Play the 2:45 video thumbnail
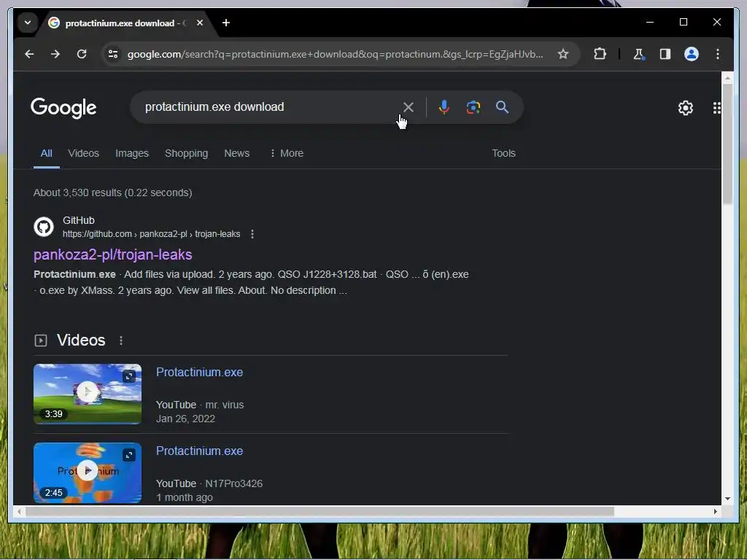747x560 pixels. 88,472
